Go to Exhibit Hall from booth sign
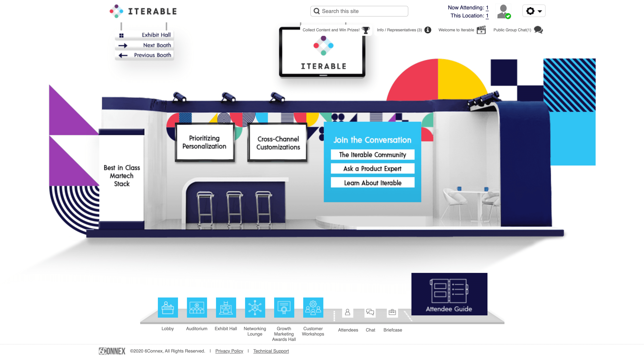644x357 pixels. (156, 35)
